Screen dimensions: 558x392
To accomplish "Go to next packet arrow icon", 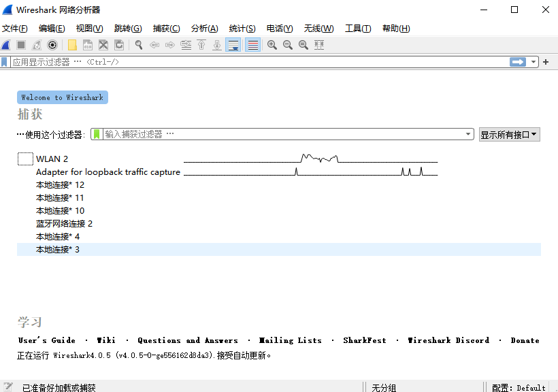I will pos(170,45).
